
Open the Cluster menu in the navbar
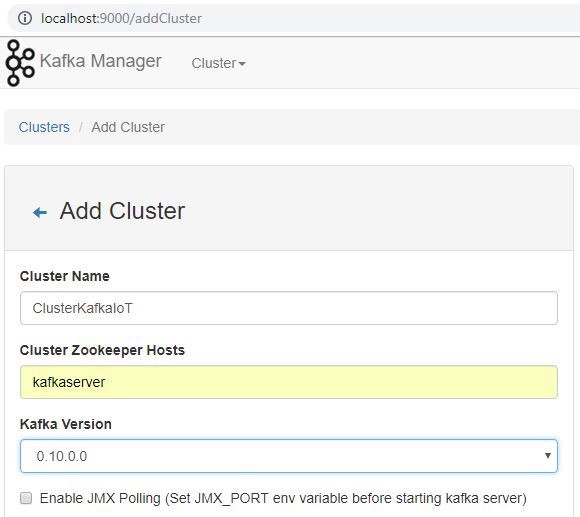[x=218, y=63]
